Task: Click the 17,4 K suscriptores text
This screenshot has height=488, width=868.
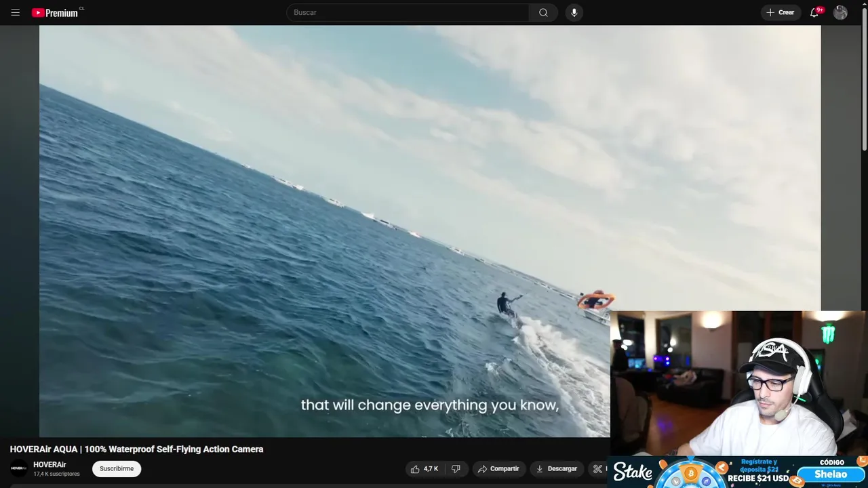Action: pyautogui.click(x=56, y=474)
